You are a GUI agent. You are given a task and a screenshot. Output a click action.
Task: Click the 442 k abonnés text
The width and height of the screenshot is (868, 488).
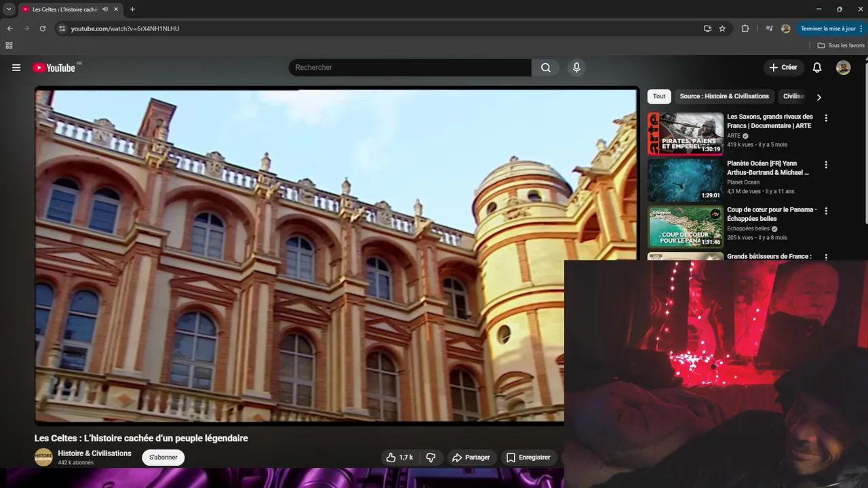[75, 463]
